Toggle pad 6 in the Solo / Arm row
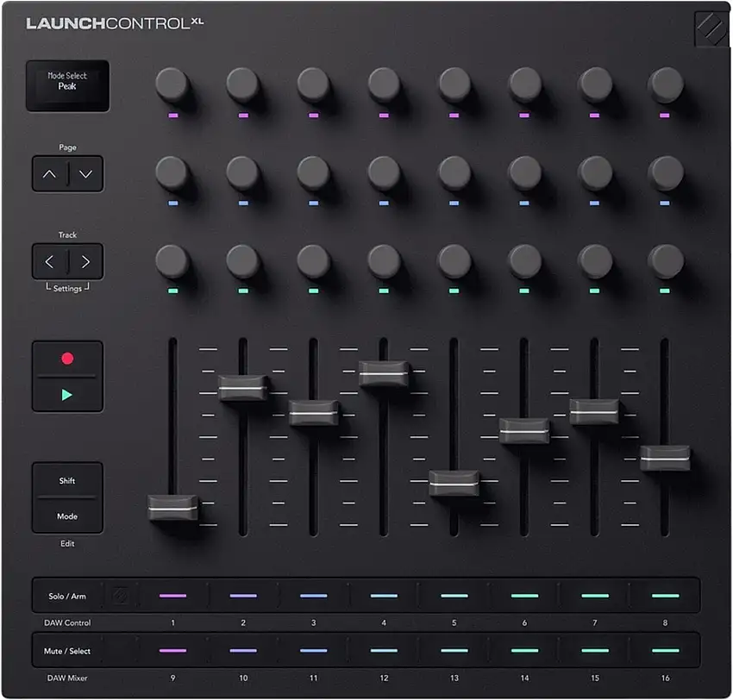 pyautogui.click(x=524, y=596)
